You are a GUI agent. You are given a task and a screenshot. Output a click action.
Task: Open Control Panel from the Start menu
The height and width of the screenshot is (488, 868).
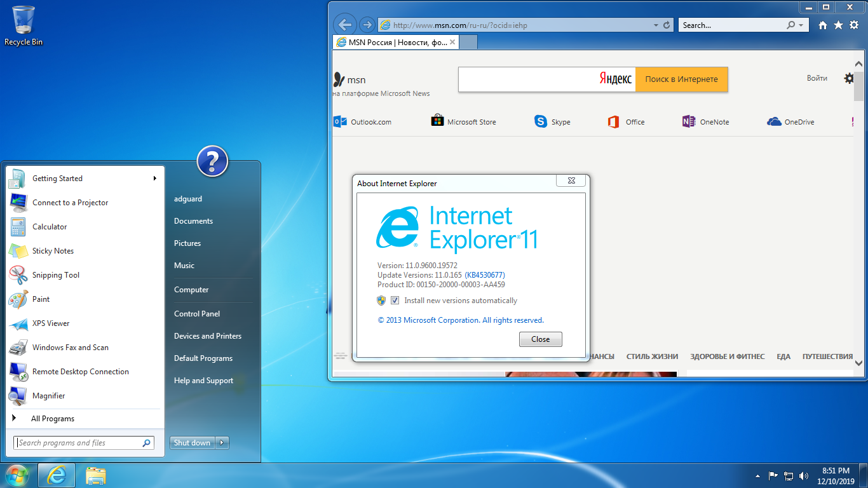(x=197, y=314)
